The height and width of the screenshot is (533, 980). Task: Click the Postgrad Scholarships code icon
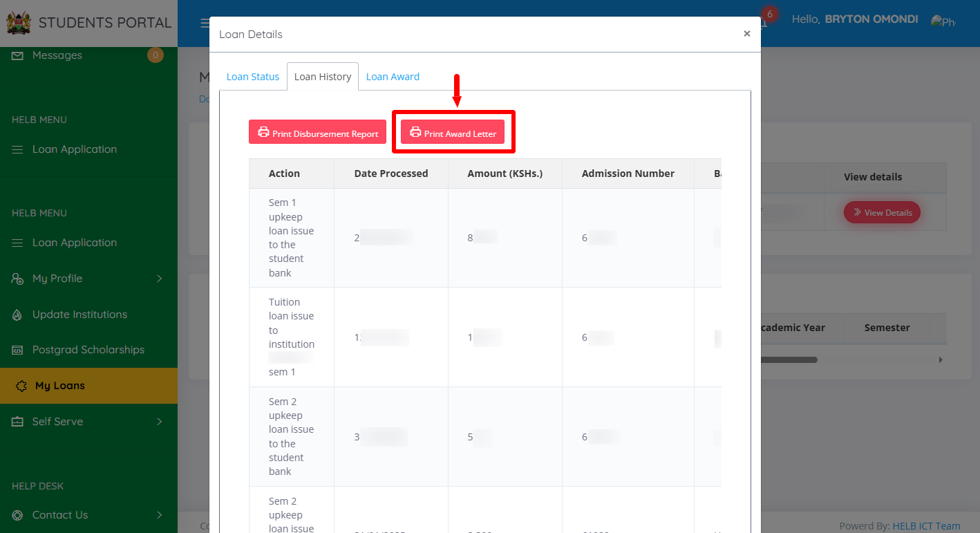point(17,350)
